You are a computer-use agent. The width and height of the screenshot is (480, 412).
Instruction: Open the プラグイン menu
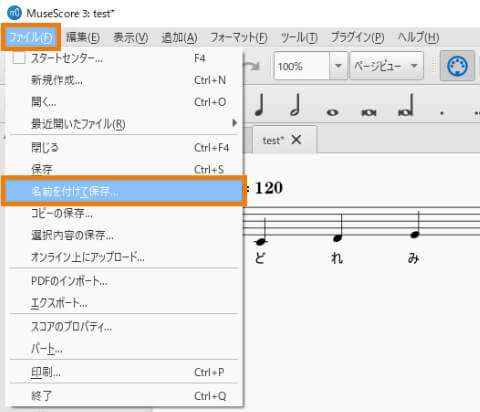357,37
